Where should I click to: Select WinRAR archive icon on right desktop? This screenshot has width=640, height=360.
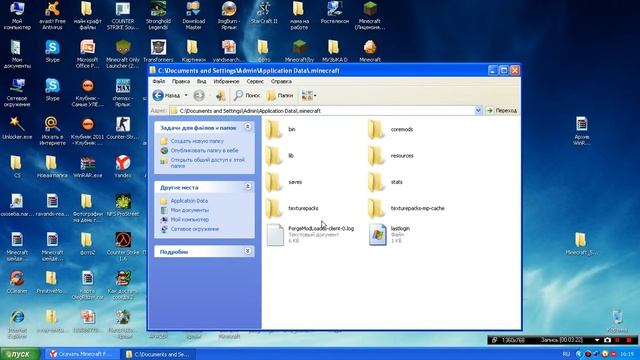pyautogui.click(x=581, y=131)
